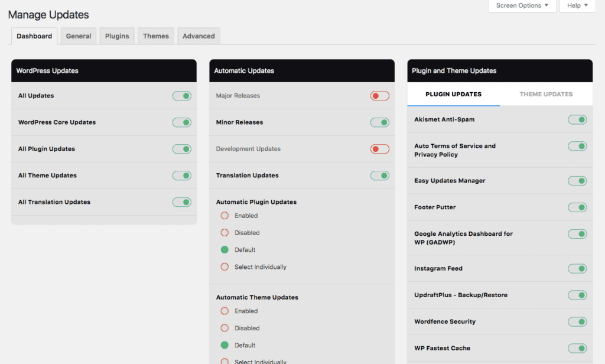Disable WordPress Core Updates toggle
The width and height of the screenshot is (605, 364).
point(182,122)
